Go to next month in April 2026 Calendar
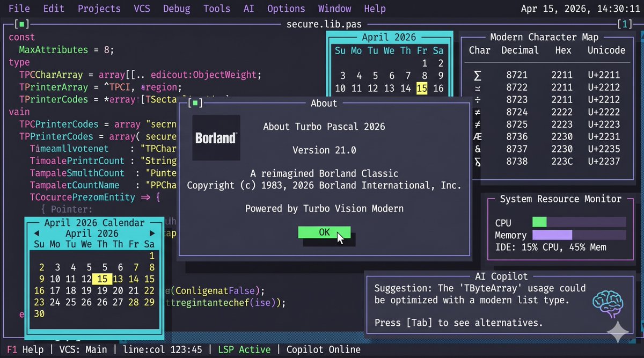The height and width of the screenshot is (358, 644). [152, 233]
